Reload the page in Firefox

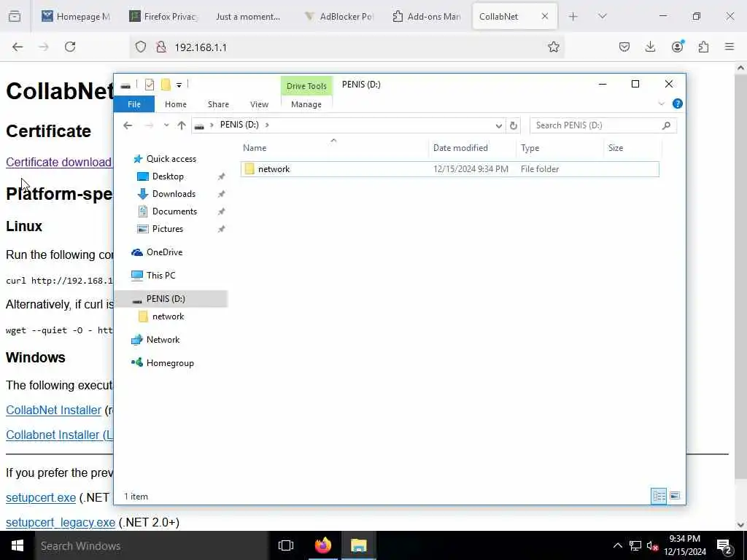point(70,47)
